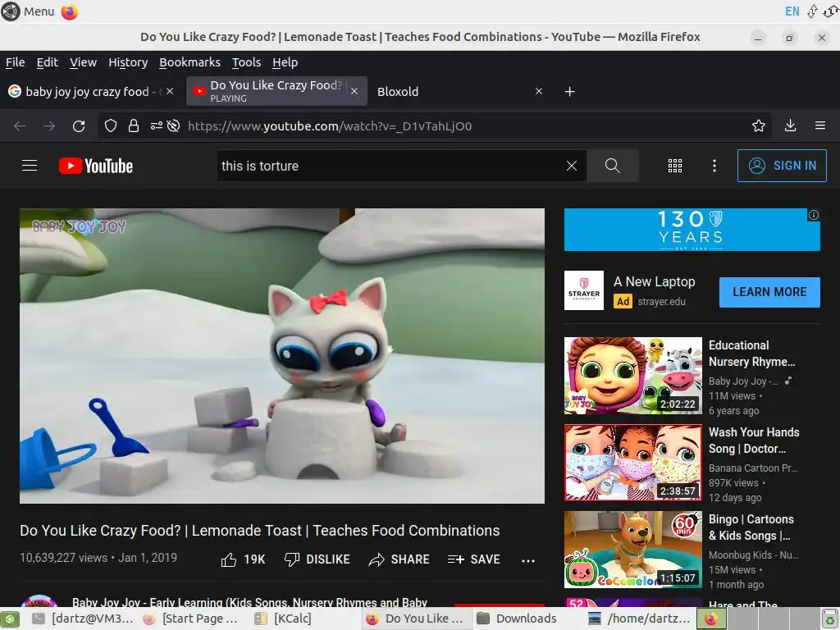Open the File menu
The height and width of the screenshot is (630, 840).
pyautogui.click(x=15, y=62)
